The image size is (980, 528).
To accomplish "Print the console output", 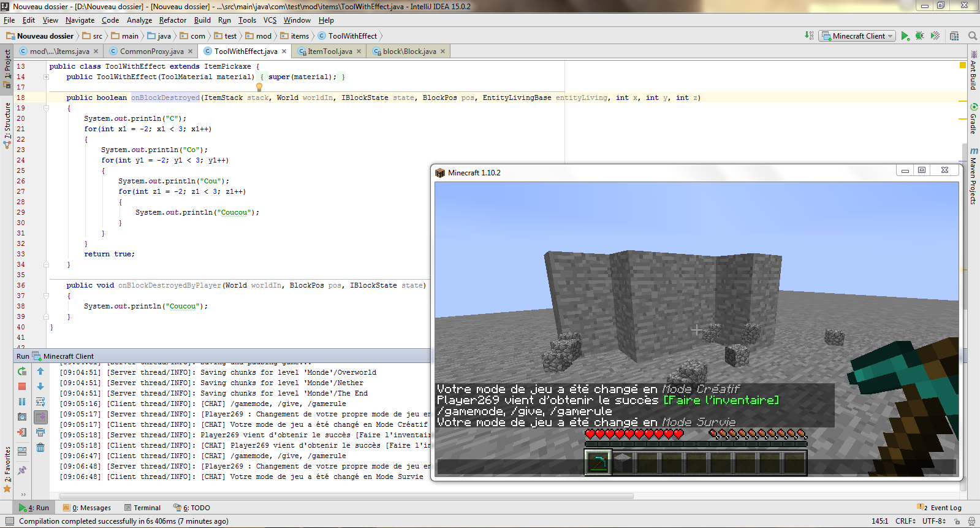I will (40, 432).
